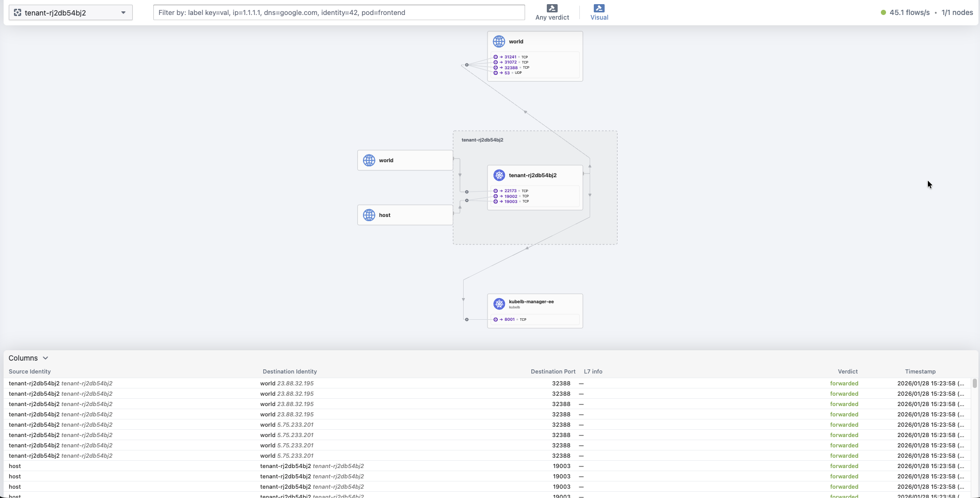Image resolution: width=980 pixels, height=498 pixels.
Task: Click port 32388 link on the world card
Action: (x=510, y=67)
